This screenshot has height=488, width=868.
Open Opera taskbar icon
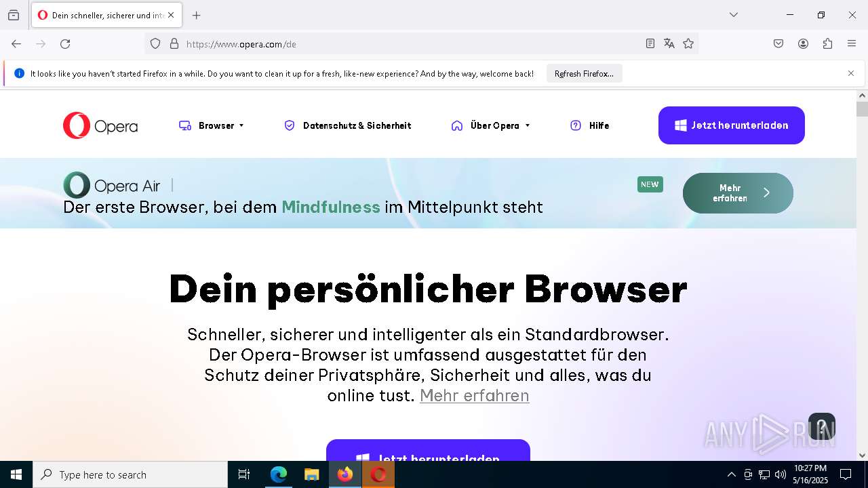pos(378,474)
